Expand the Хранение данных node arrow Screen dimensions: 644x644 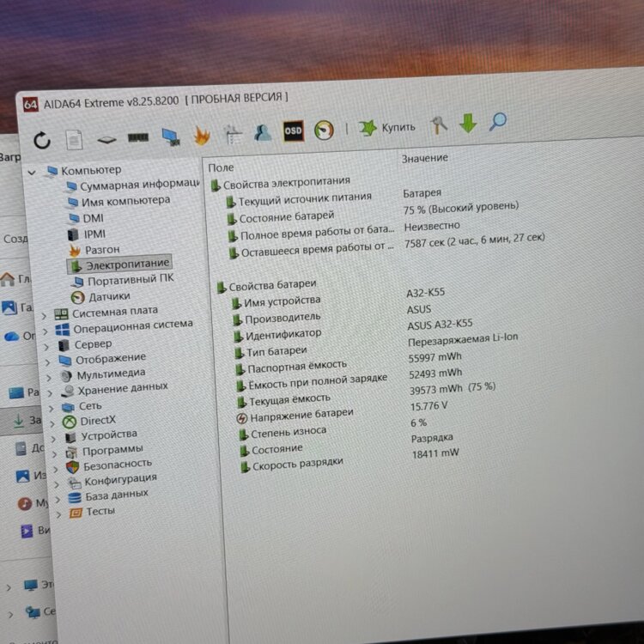[51, 391]
